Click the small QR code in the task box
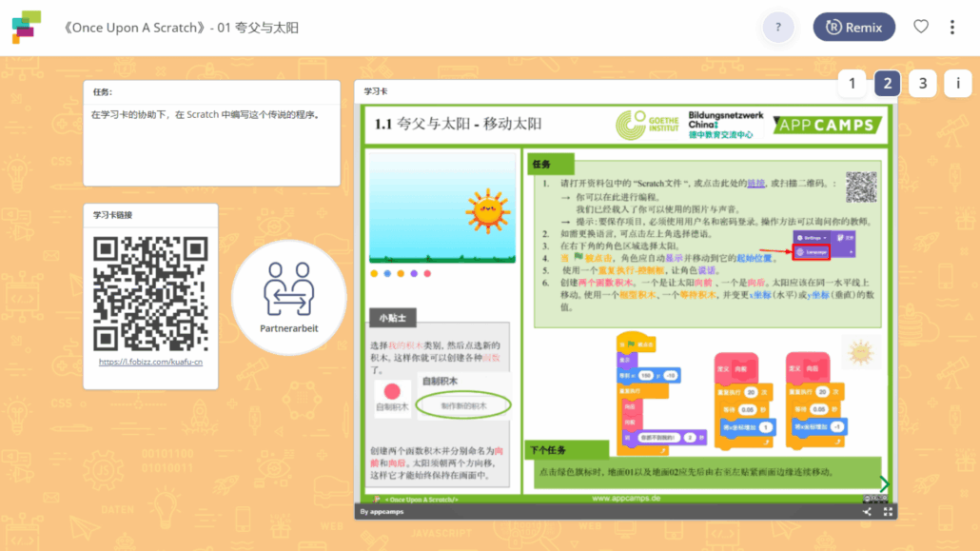Image resolution: width=980 pixels, height=551 pixels. 861,187
